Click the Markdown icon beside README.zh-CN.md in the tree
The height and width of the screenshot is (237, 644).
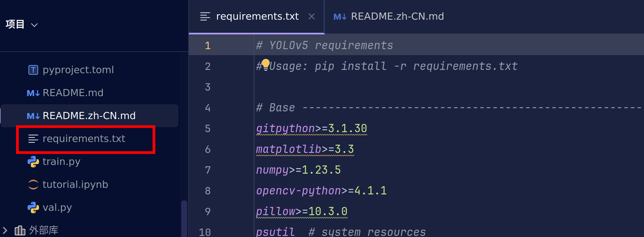(x=33, y=116)
